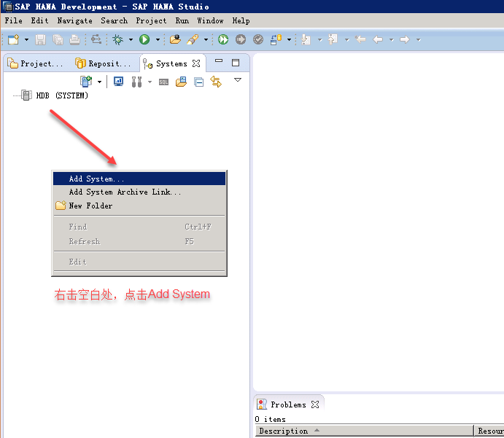Screen dimensions: 504x438
Task: Click the Forward navigation arrow
Action: [x=405, y=39]
